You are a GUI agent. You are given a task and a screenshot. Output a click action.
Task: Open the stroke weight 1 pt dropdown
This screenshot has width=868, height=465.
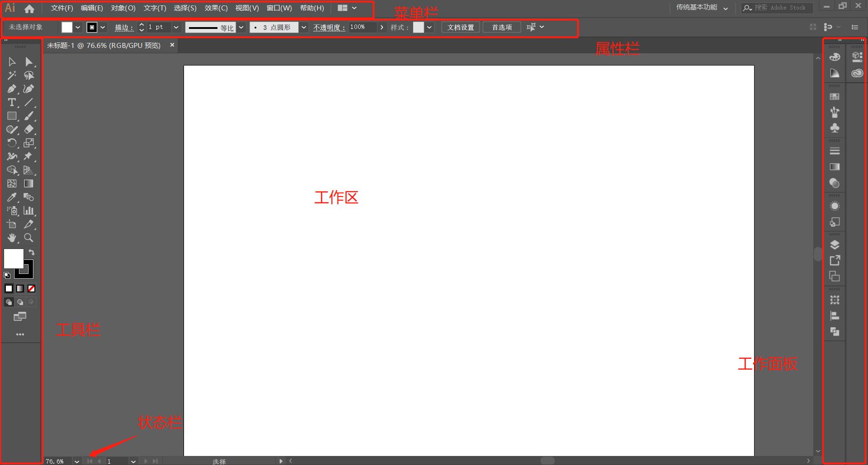176,28
